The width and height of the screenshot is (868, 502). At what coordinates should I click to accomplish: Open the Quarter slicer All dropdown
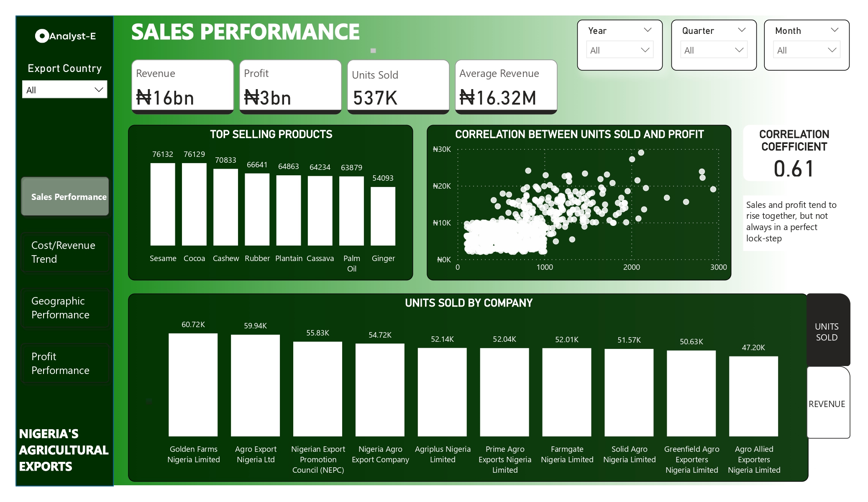714,50
